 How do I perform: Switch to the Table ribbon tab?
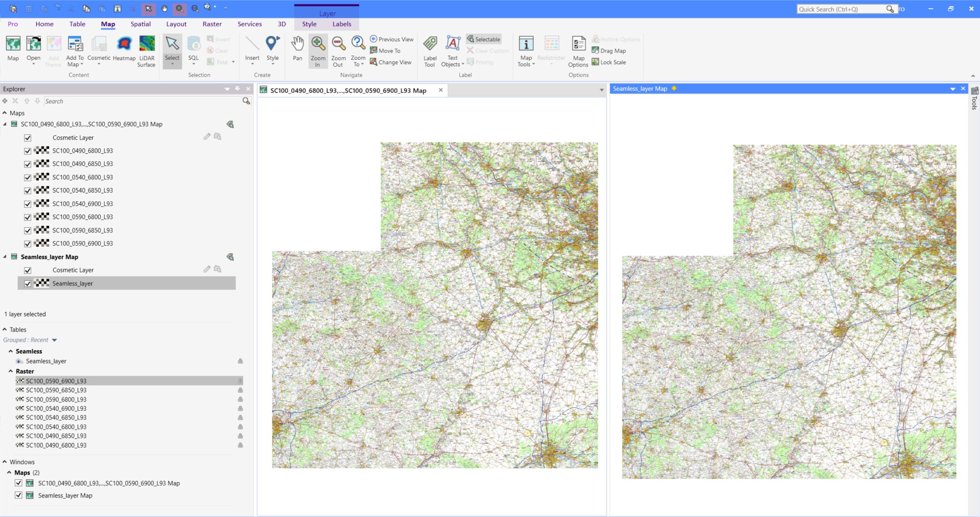(77, 24)
